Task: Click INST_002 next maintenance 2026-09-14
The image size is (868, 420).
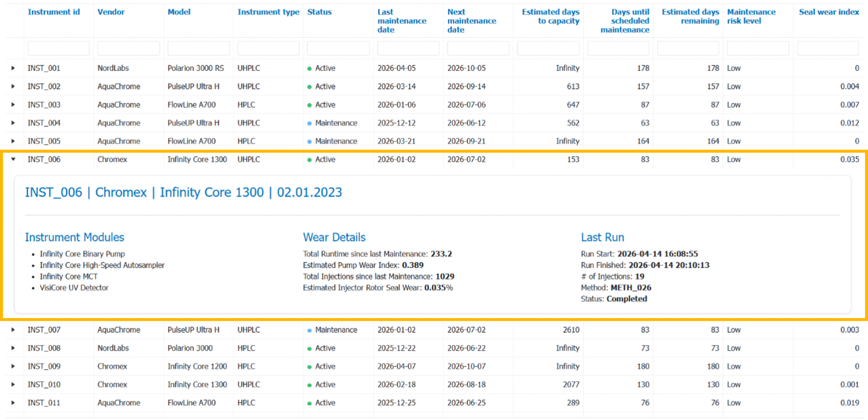Action: coord(467,86)
